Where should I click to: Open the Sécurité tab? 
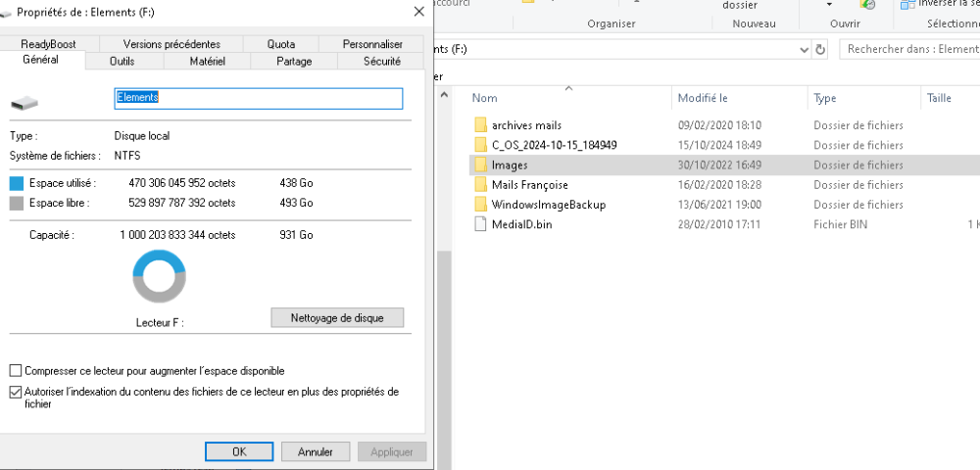381,61
